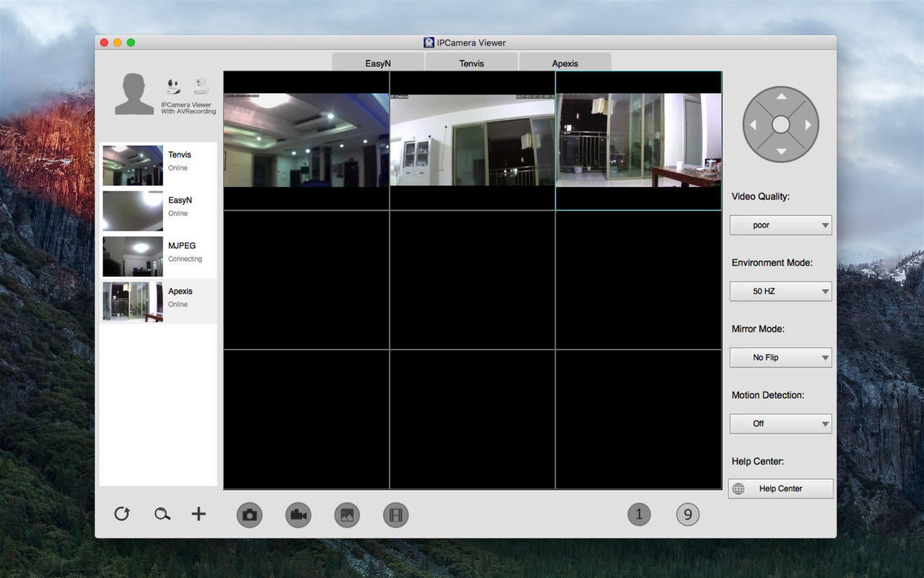Click the Online status under EasyN
Image resolution: width=924 pixels, height=578 pixels.
coord(178,213)
